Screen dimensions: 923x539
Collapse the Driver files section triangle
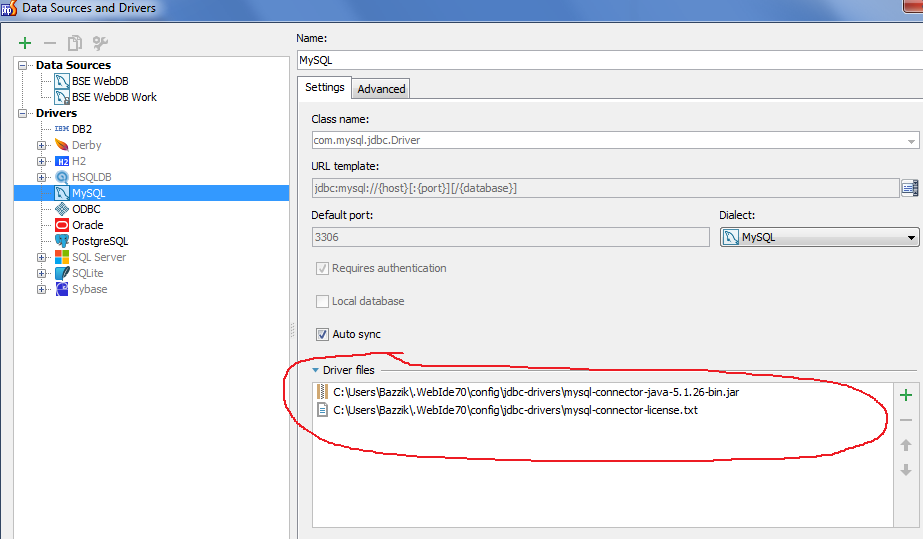(316, 370)
